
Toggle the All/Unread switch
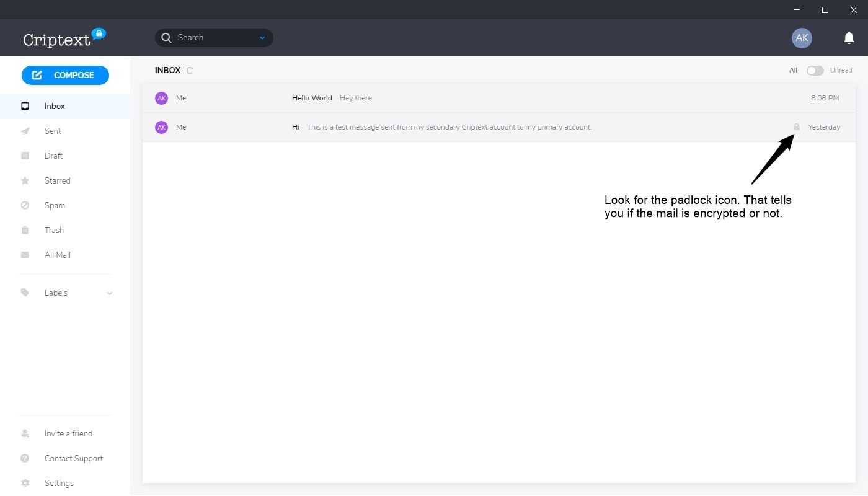[815, 71]
